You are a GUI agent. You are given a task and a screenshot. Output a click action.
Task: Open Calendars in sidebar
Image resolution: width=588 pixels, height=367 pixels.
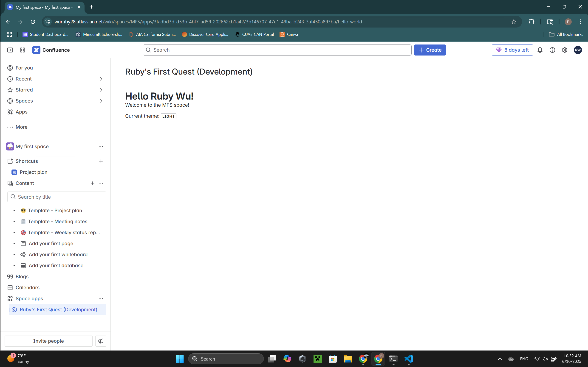pos(28,287)
